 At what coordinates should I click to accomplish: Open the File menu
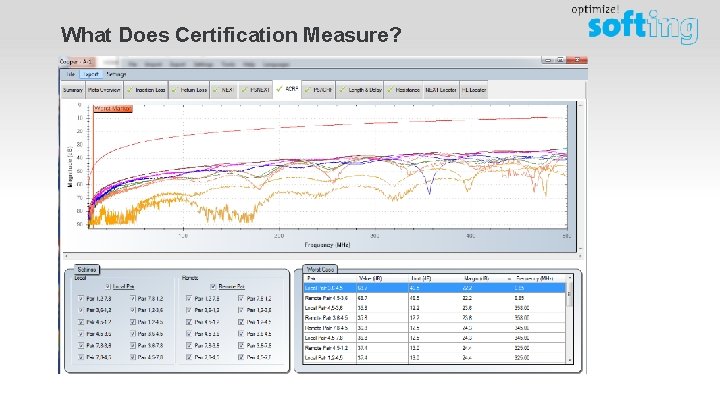71,74
